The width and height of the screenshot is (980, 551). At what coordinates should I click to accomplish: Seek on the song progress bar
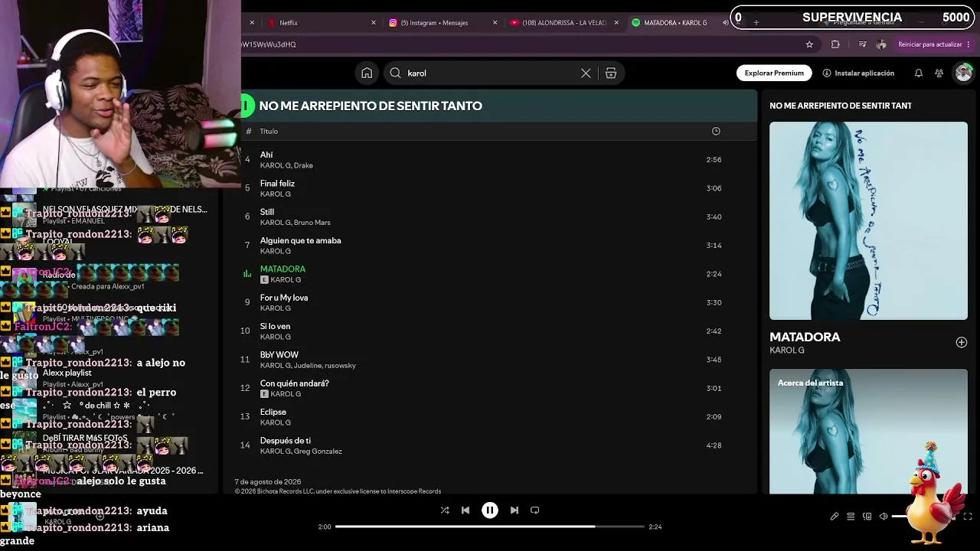click(490, 527)
